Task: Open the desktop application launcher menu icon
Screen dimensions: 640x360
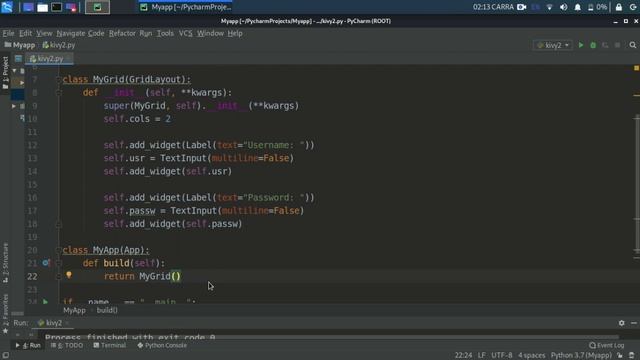Action: [x=7, y=7]
